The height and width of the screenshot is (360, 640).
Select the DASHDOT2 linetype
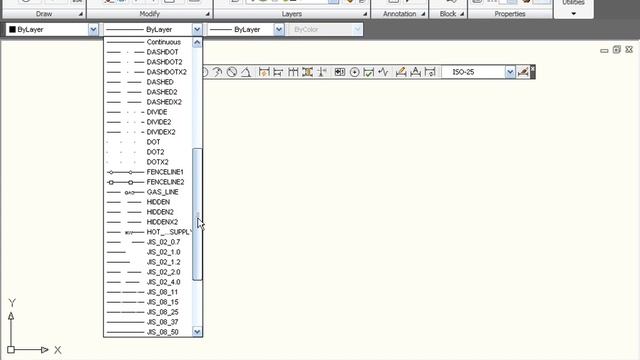point(148,62)
